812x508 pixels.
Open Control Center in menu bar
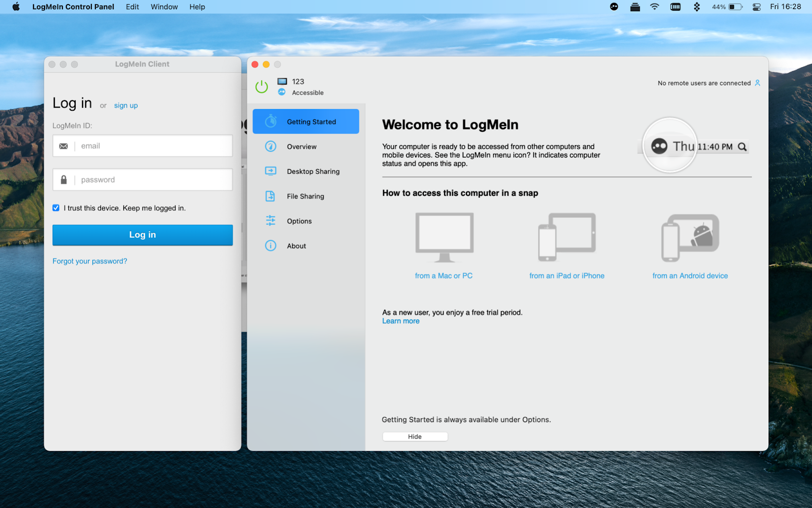pos(757,7)
